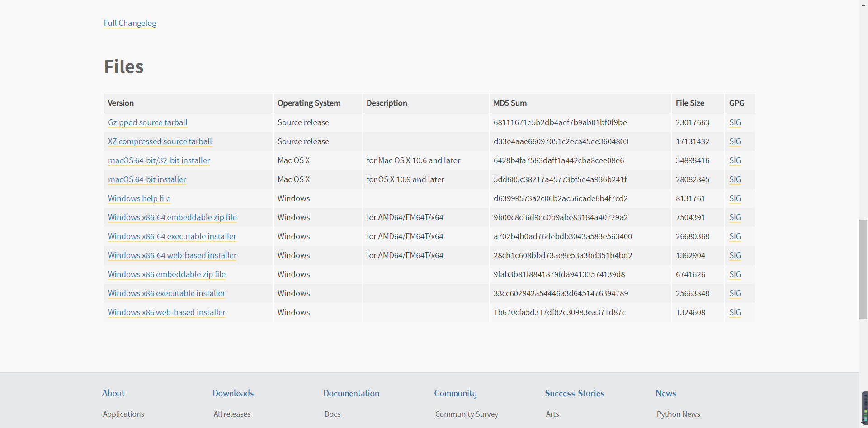Open SIG for Gzipped source tarball
The width and height of the screenshot is (868, 428).
(735, 122)
